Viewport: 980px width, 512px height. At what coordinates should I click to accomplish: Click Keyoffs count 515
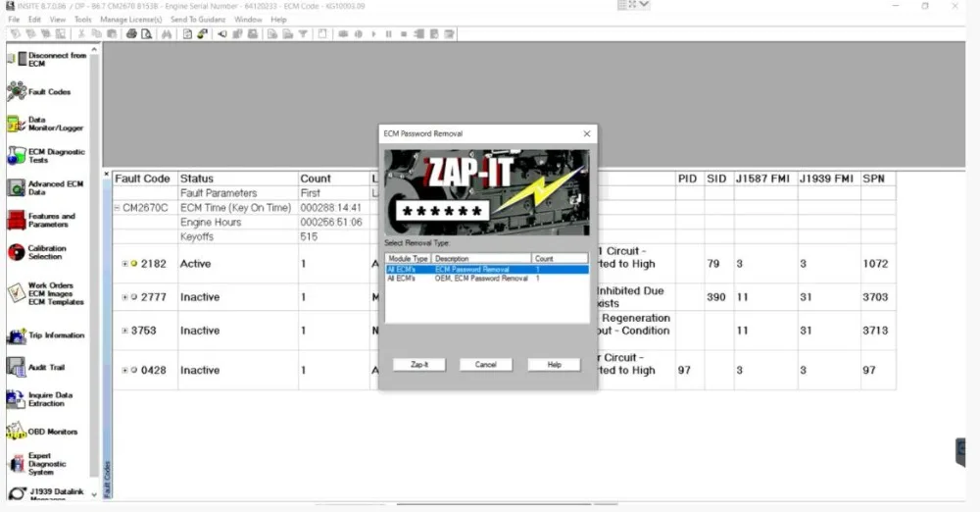tap(309, 236)
